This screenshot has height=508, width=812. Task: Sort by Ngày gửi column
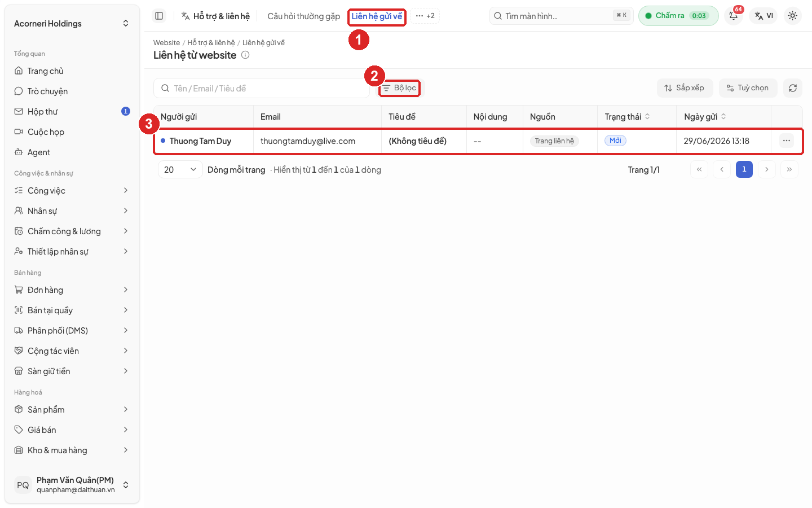pos(705,117)
